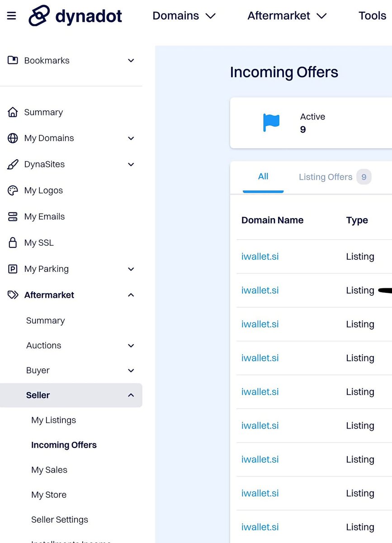Expand the My Parking chevron
The image size is (392, 543).
coord(131,269)
